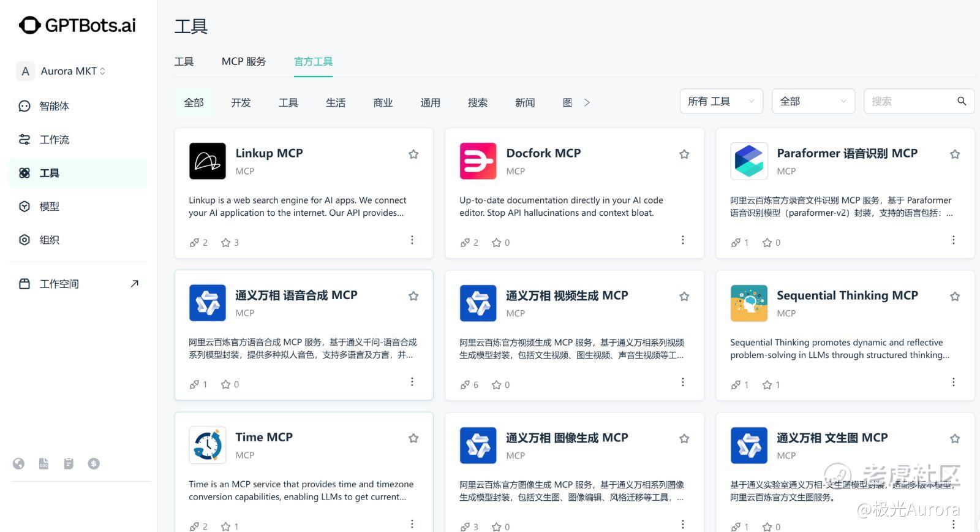980x532 pixels.
Task: Click the 通义万相 视频生成 MCP logo
Action: click(x=478, y=303)
